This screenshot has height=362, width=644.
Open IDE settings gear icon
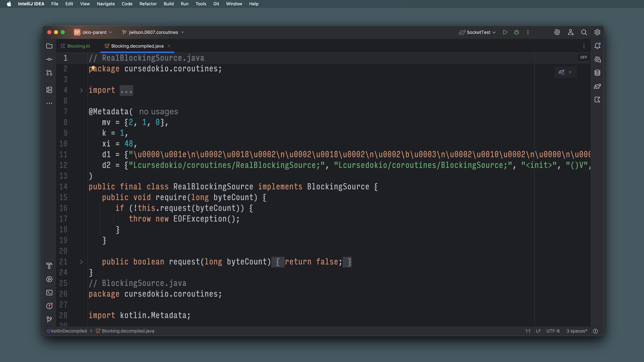597,32
